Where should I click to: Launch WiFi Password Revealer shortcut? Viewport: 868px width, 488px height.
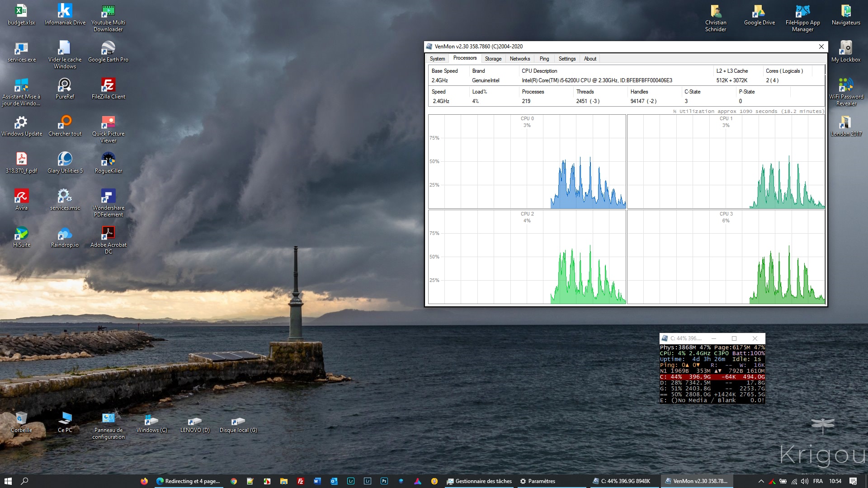coord(846,92)
